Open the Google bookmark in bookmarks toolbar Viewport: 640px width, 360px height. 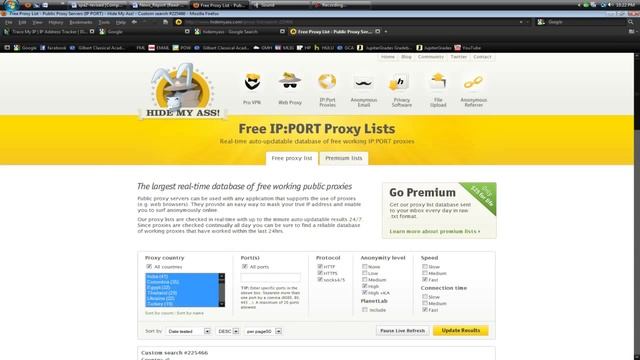[25, 48]
